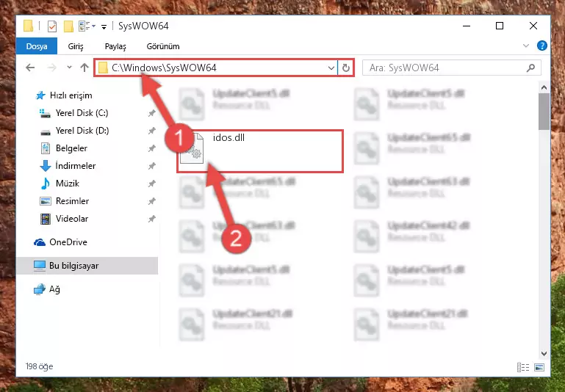
Task: Click the Ara: SysWOW64 search box
Action: tap(452, 68)
